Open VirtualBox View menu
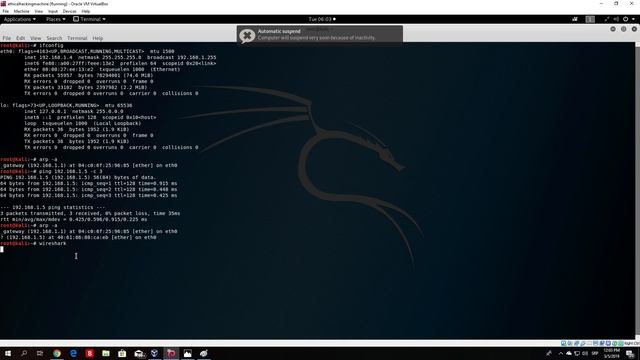 pos(39,11)
